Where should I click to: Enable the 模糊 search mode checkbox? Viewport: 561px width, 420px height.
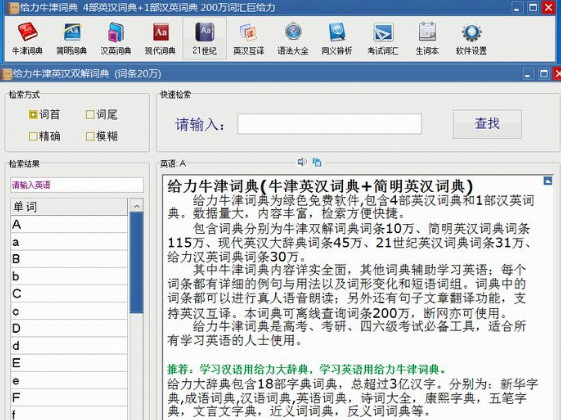pos(90,136)
